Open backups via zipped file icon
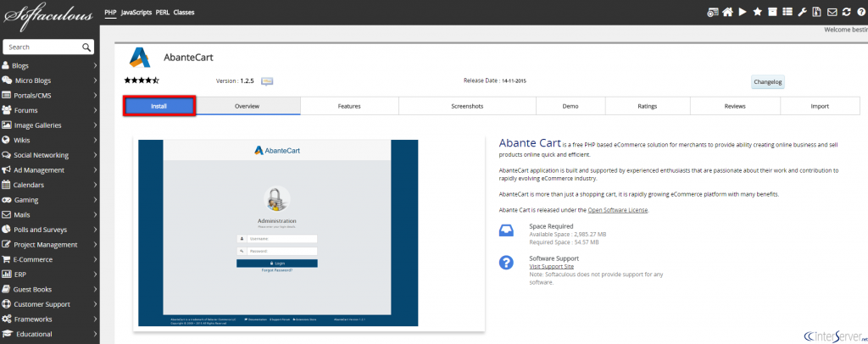Image resolution: width=868 pixels, height=344 pixels. pos(816,12)
